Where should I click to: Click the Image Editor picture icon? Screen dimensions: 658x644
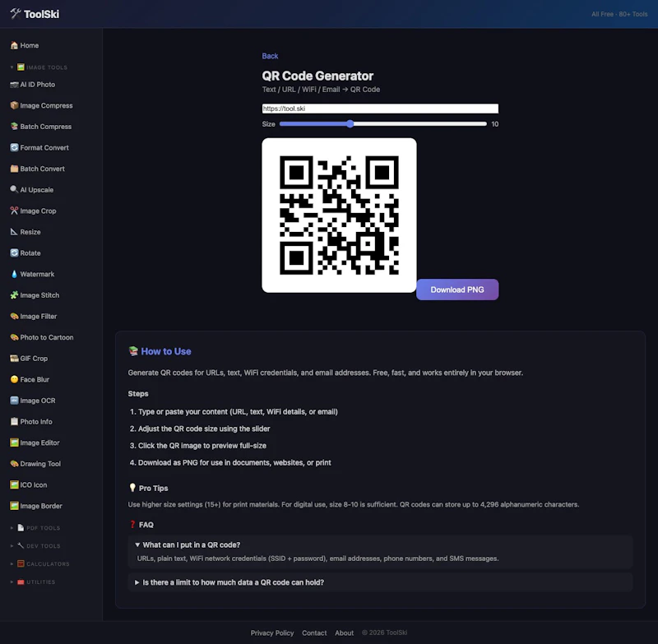[14, 442]
